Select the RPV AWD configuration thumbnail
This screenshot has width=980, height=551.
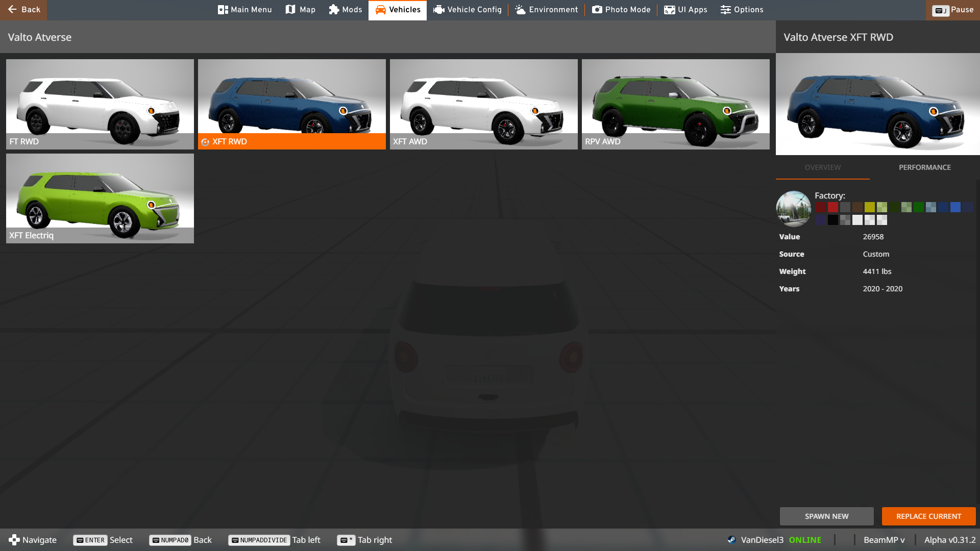tap(675, 104)
